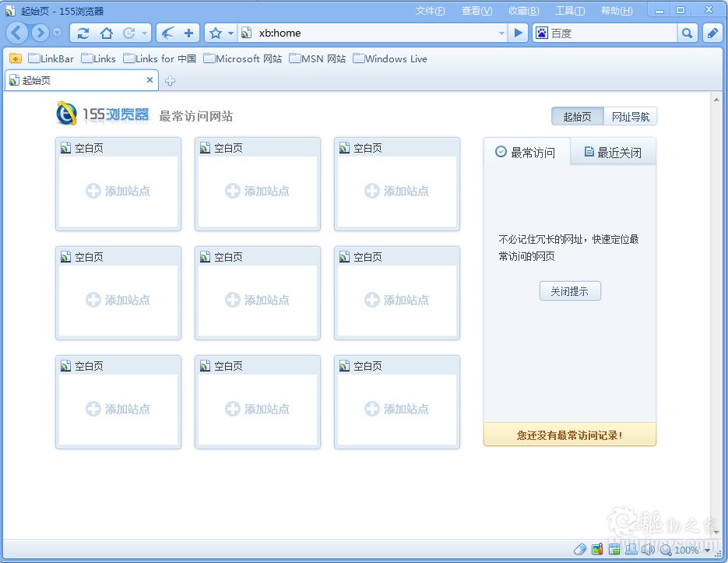Click the pencil edit icon beside the search box
The width and height of the screenshot is (728, 563).
point(711,33)
